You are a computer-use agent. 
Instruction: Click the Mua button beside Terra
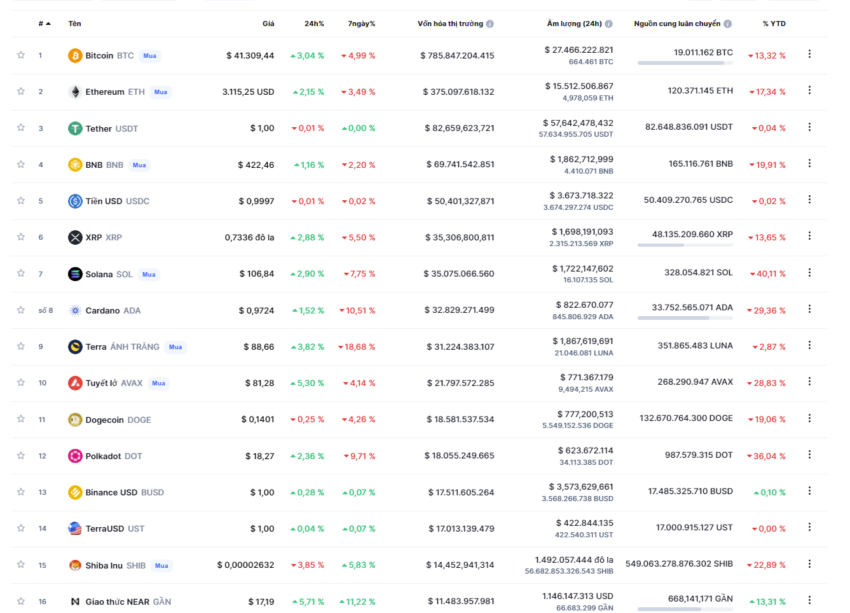coord(175,347)
